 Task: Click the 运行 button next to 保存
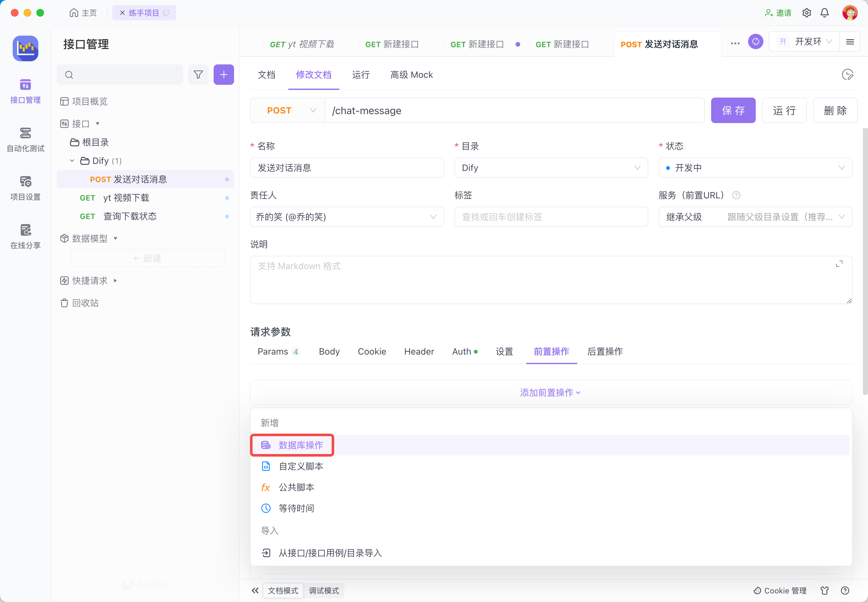[x=784, y=111]
